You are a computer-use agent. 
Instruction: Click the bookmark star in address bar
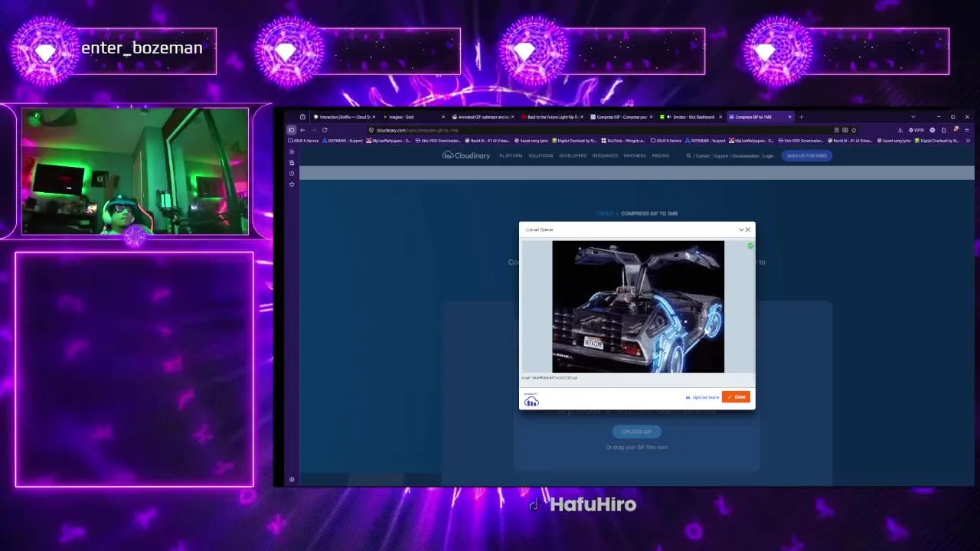pyautogui.click(x=854, y=130)
